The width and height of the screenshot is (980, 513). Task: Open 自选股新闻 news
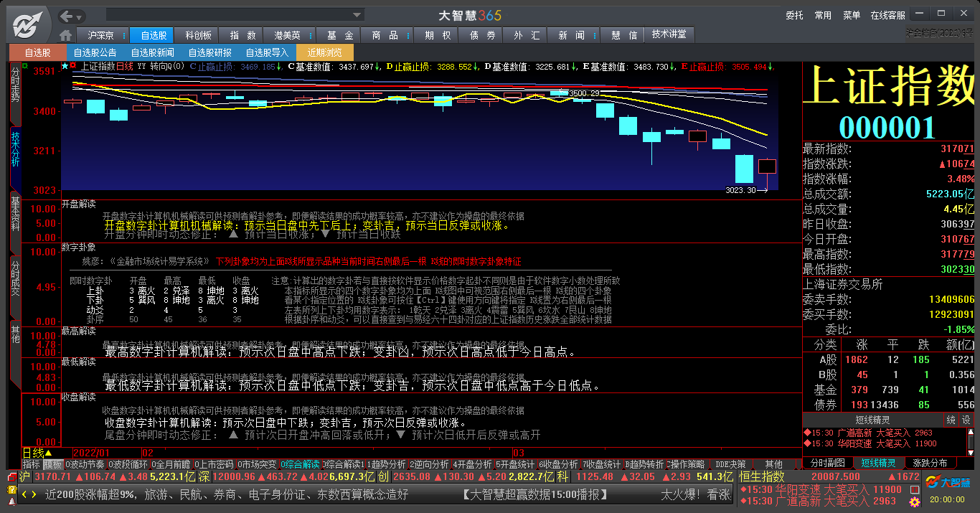pyautogui.click(x=152, y=52)
